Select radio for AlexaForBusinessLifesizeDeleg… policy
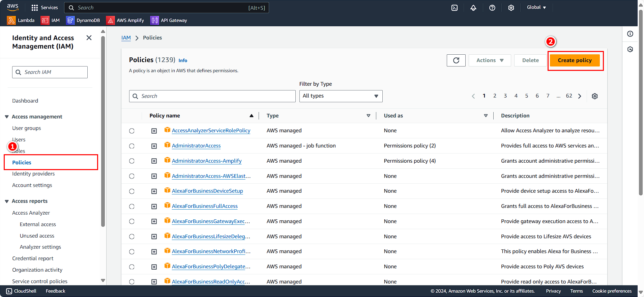 132,237
